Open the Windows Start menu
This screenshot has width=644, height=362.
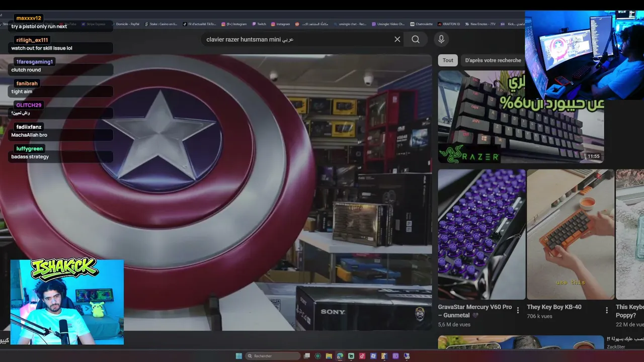coord(239,356)
